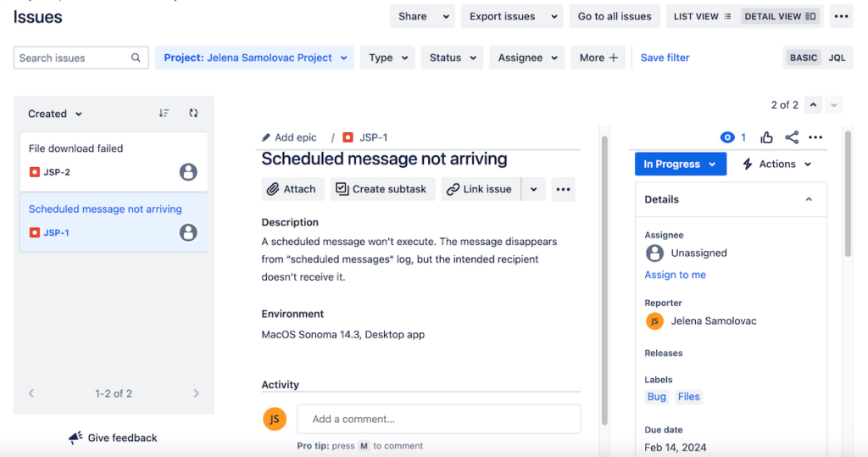Click the Add epic pencil icon

[x=266, y=137]
